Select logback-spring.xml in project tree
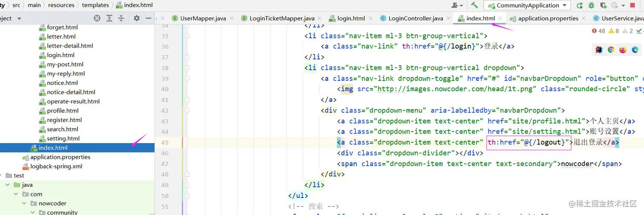Viewport: 644px width, 215px height. coord(56,166)
